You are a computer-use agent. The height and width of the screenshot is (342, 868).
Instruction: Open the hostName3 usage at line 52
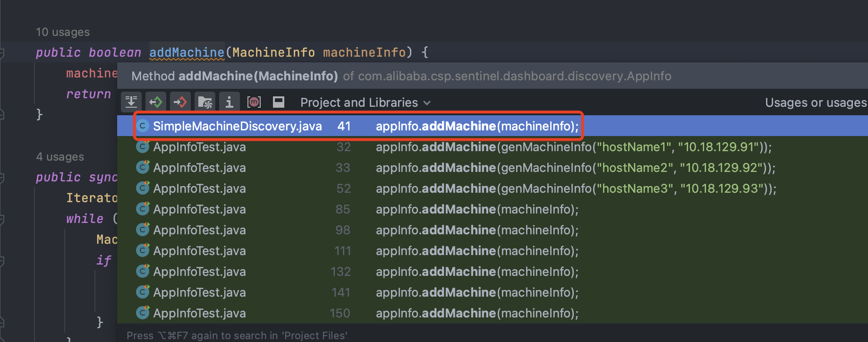click(x=576, y=188)
